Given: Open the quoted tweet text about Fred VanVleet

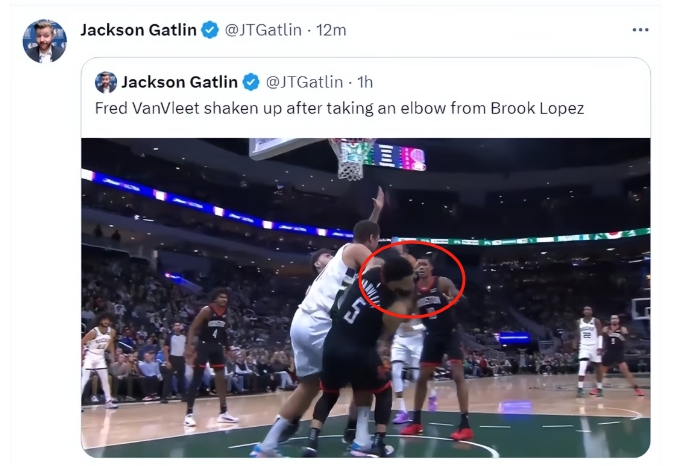Looking at the screenshot, I should coord(339,108).
